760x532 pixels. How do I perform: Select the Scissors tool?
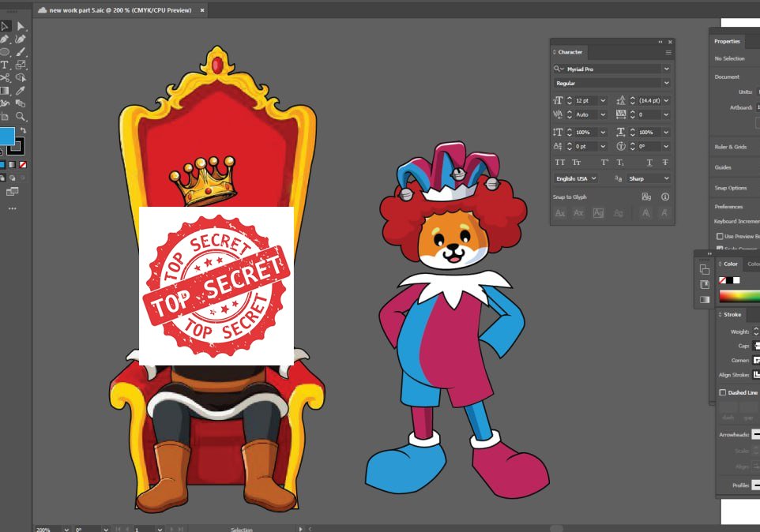point(5,77)
